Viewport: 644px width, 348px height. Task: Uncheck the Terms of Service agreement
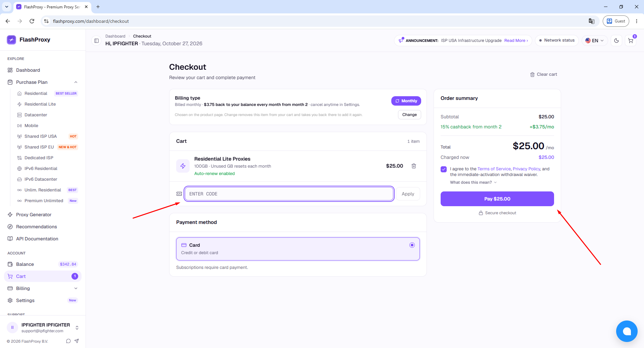[444, 169]
